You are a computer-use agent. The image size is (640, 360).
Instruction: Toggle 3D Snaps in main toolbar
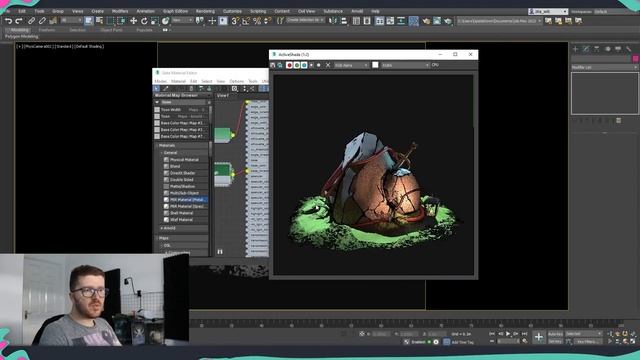pyautogui.click(x=235, y=20)
